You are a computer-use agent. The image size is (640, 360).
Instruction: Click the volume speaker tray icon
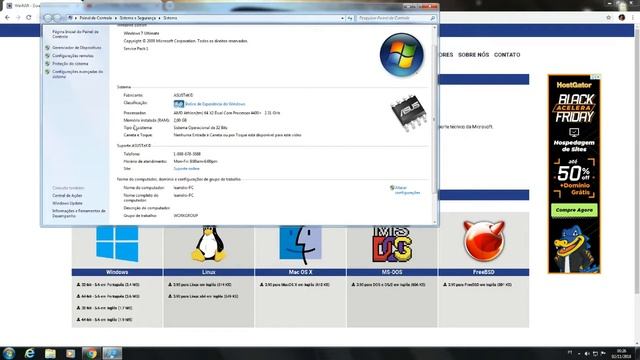point(587,353)
